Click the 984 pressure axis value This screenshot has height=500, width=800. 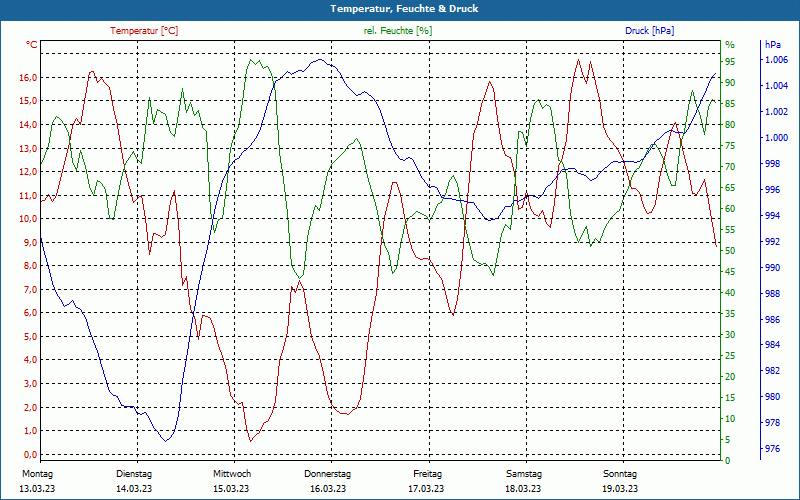pos(771,345)
